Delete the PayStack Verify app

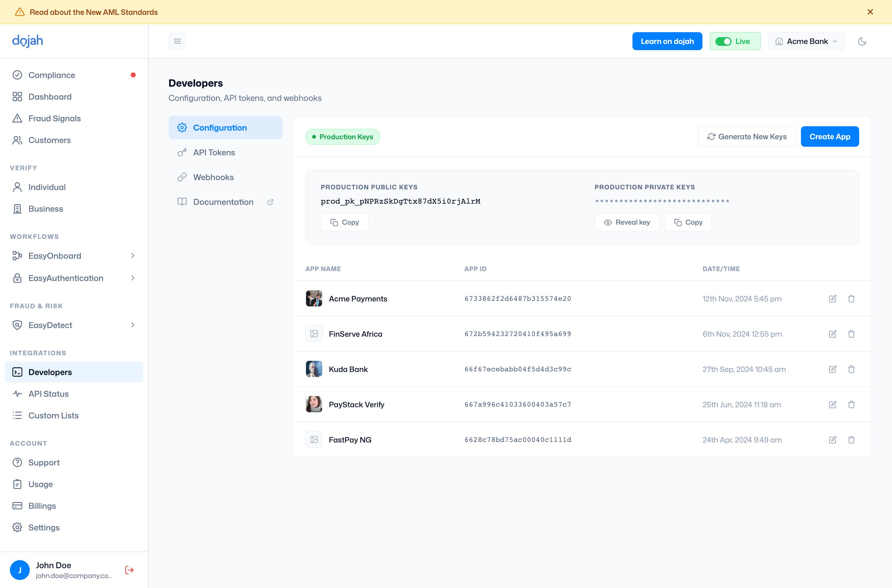coord(851,404)
